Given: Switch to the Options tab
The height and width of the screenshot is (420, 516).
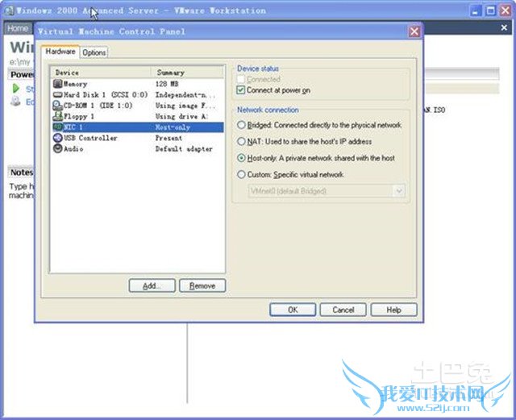Looking at the screenshot, I should pyautogui.click(x=94, y=52).
